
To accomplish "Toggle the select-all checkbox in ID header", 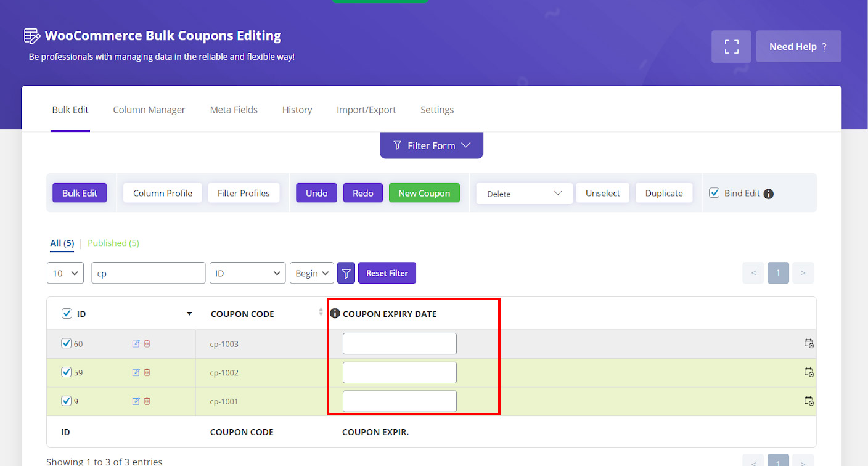I will pos(67,313).
